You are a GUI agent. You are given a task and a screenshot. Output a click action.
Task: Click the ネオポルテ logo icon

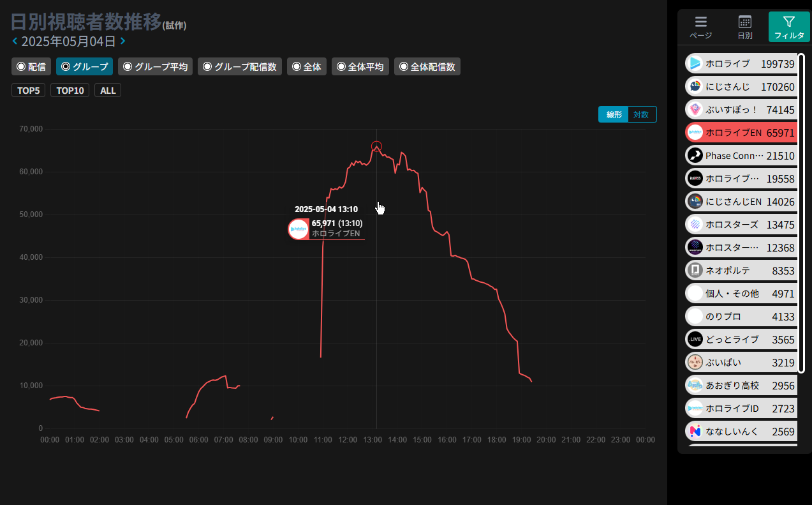[695, 270]
